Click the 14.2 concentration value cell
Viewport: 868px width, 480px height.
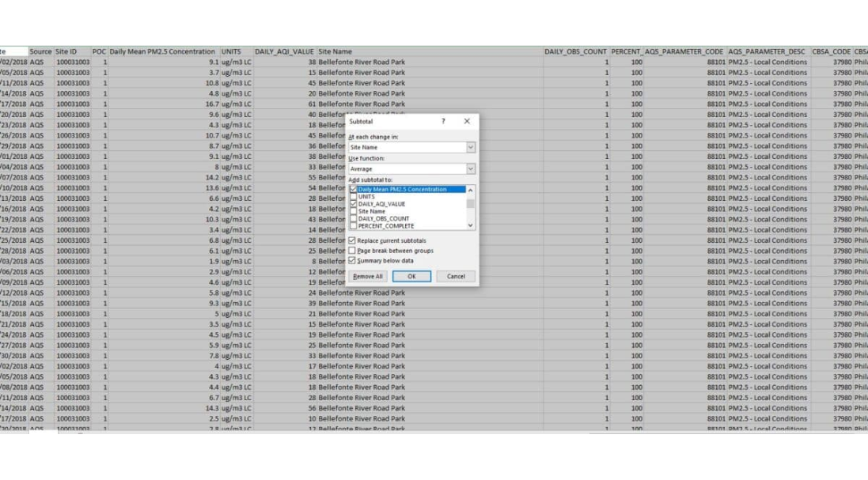pyautogui.click(x=163, y=177)
